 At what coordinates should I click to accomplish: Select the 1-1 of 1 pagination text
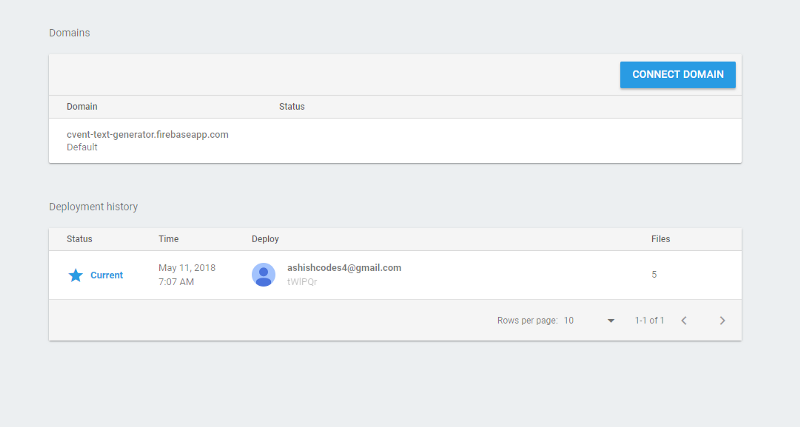point(649,320)
